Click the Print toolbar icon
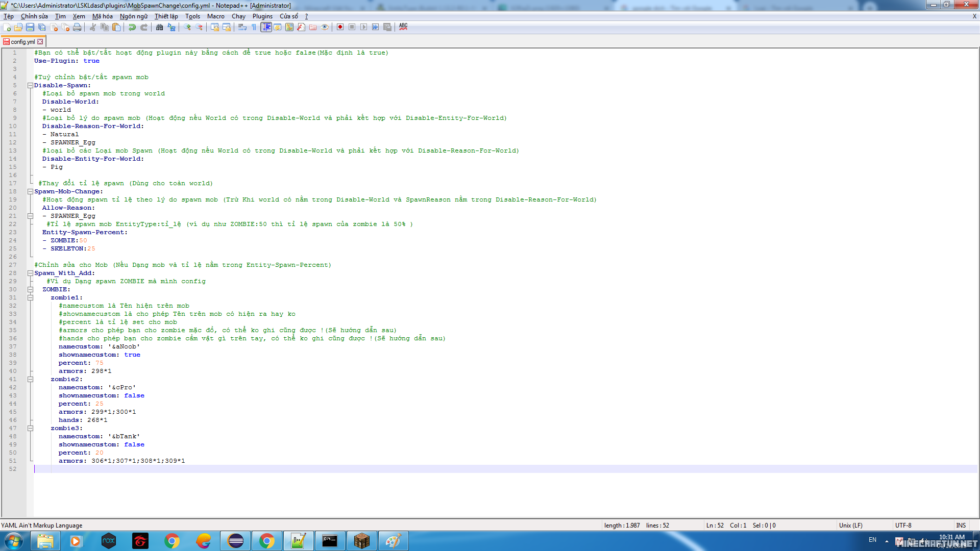The width and height of the screenshot is (980, 551). (x=77, y=27)
